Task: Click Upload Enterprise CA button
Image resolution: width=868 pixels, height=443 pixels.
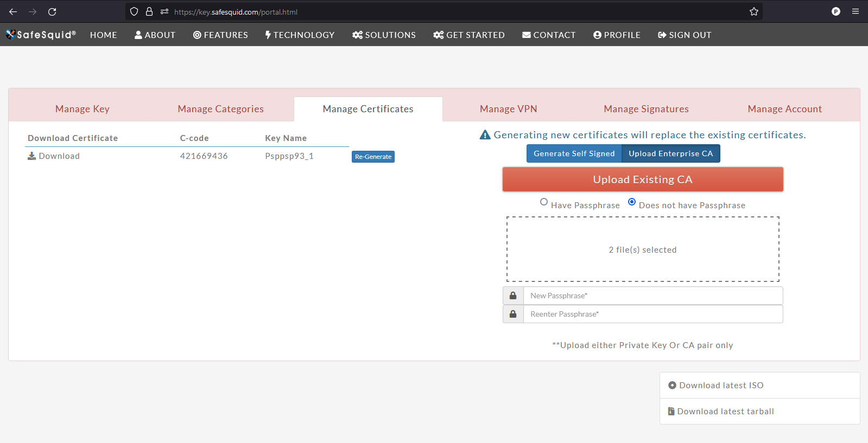Action: [671, 153]
